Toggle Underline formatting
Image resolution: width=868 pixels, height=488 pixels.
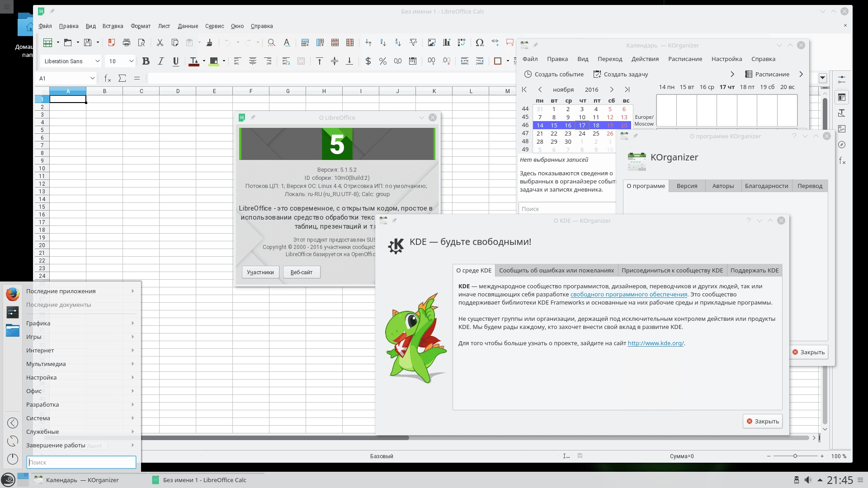[176, 61]
